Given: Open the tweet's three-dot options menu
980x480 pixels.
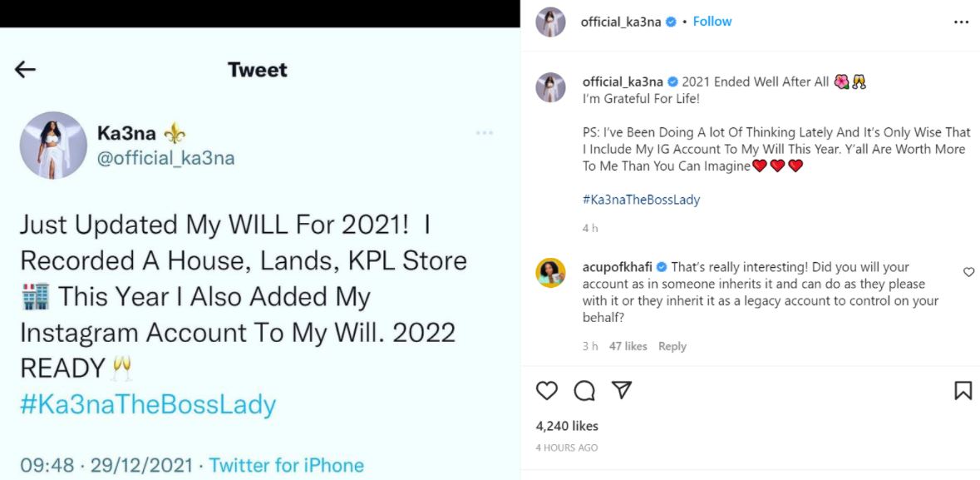Looking at the screenshot, I should tap(485, 133).
